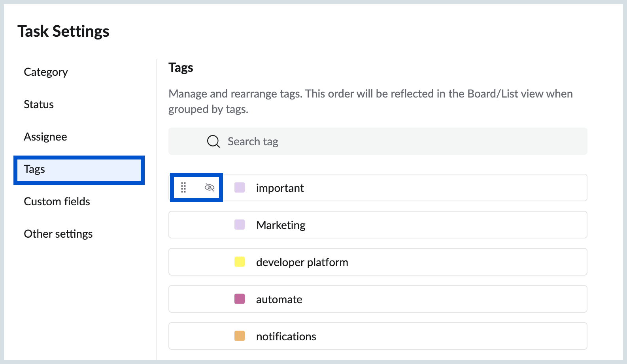Image resolution: width=627 pixels, height=364 pixels.
Task: Click the drag handle on important tag
Action: [x=183, y=188]
